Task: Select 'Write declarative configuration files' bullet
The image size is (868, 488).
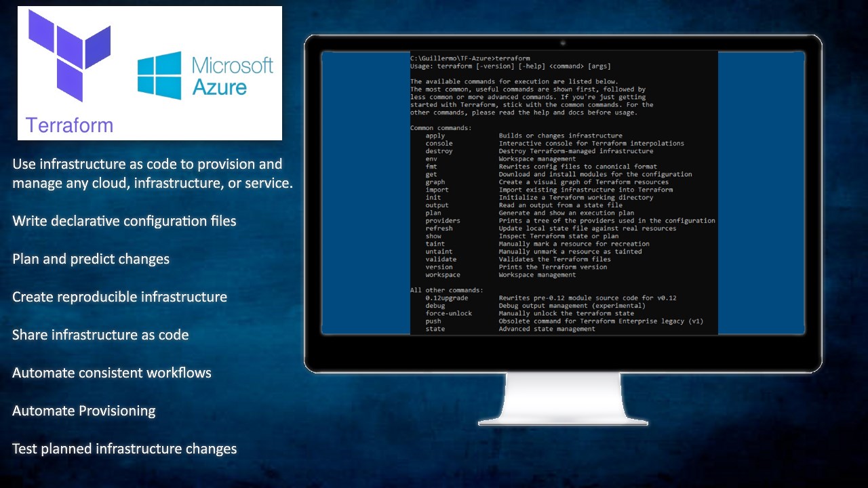Action: (124, 221)
